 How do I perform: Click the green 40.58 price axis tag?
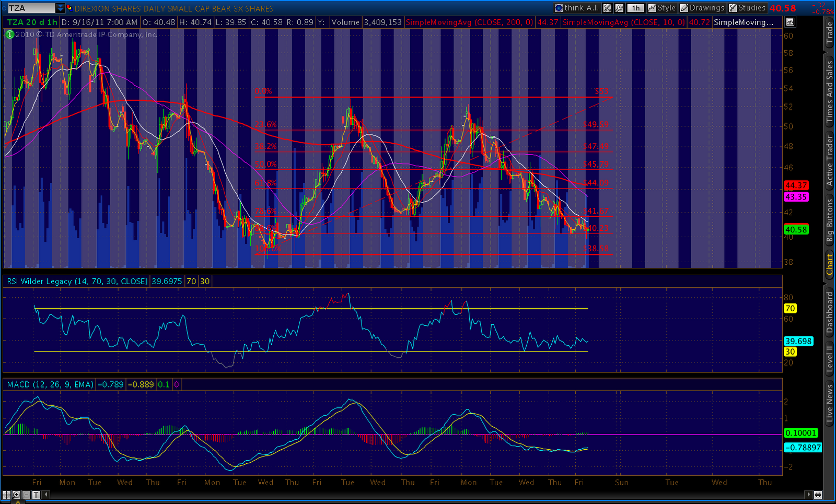[x=796, y=229]
